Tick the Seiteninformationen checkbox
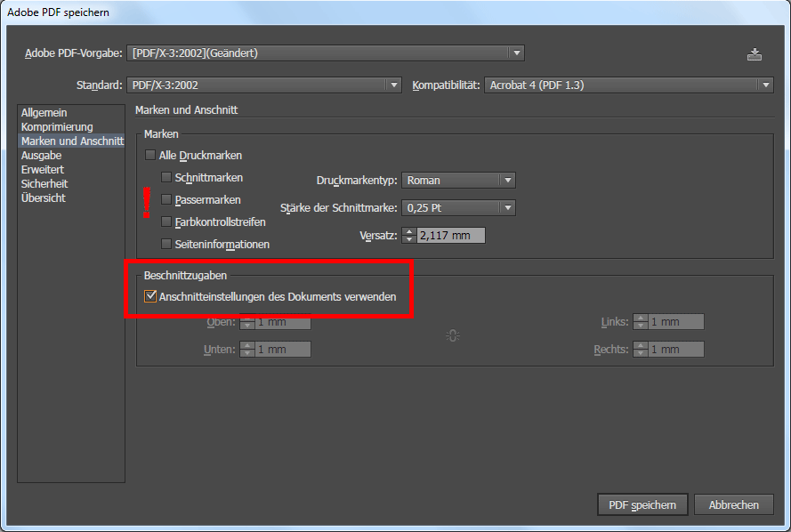791x532 pixels. click(x=166, y=244)
